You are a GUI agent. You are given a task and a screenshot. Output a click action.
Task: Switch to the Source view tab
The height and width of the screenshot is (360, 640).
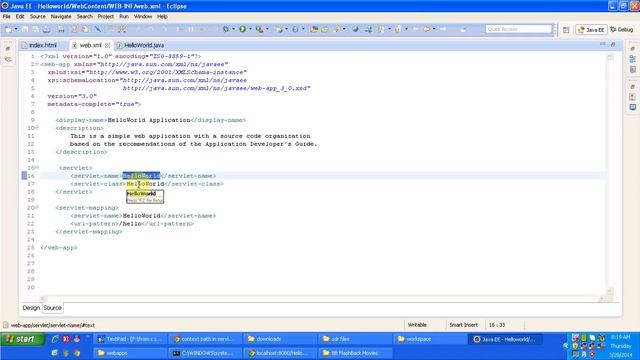pos(52,308)
